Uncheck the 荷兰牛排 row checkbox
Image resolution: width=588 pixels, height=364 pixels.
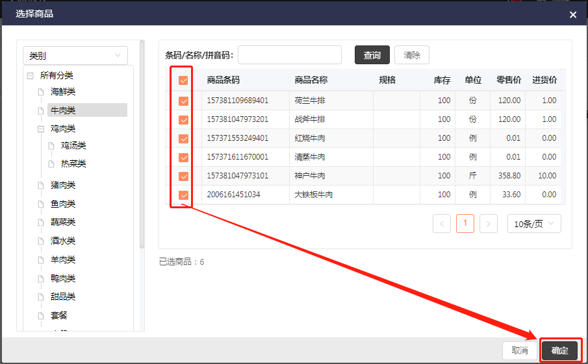183,101
